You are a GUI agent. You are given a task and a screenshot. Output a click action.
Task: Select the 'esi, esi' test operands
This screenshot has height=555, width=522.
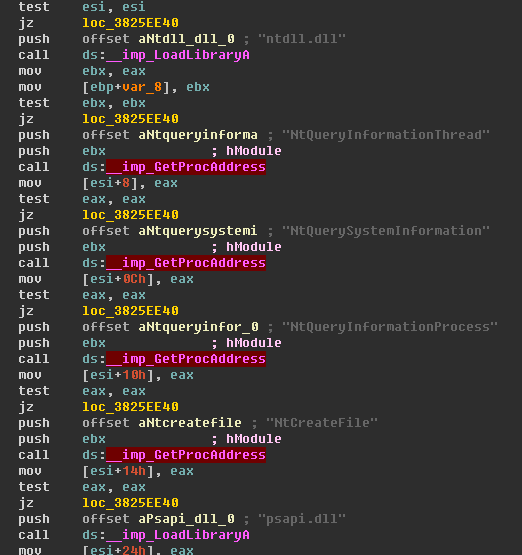tap(114, 7)
